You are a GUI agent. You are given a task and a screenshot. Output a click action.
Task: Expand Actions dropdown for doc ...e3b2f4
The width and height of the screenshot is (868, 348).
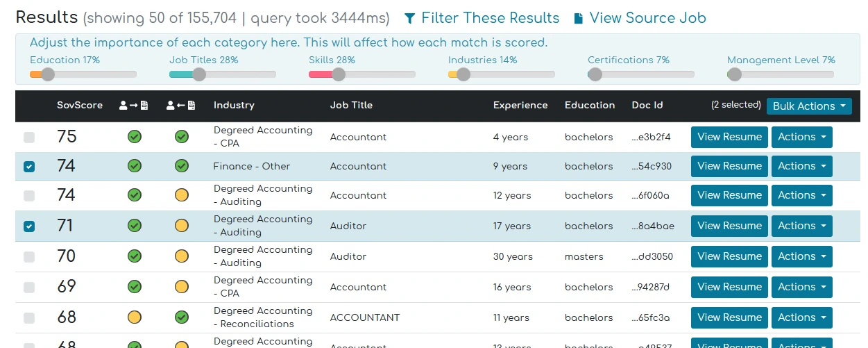pos(801,137)
